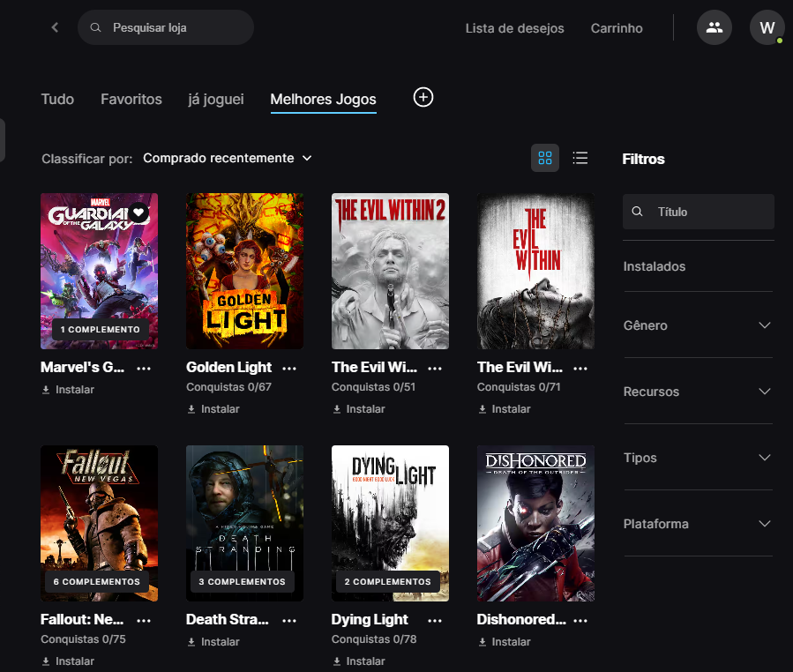
Task: Toggle favorite heart on Guardians of the Galaxy
Action: tap(138, 213)
